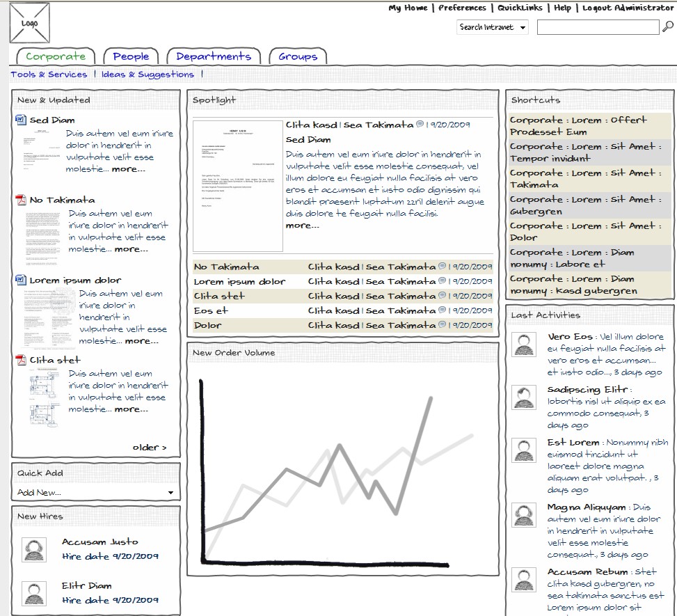The width and height of the screenshot is (677, 616).
Task: Click the Word document icon beside Sed Diam
Action: 21,120
